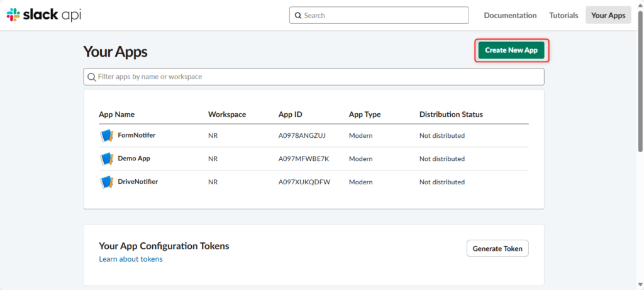Open the Documentation page
The height and width of the screenshot is (290, 644).
tap(510, 15)
